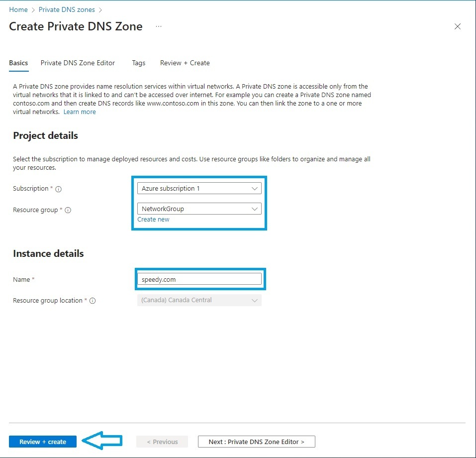Click the Previous button
This screenshot has height=458, width=476.
(162, 441)
